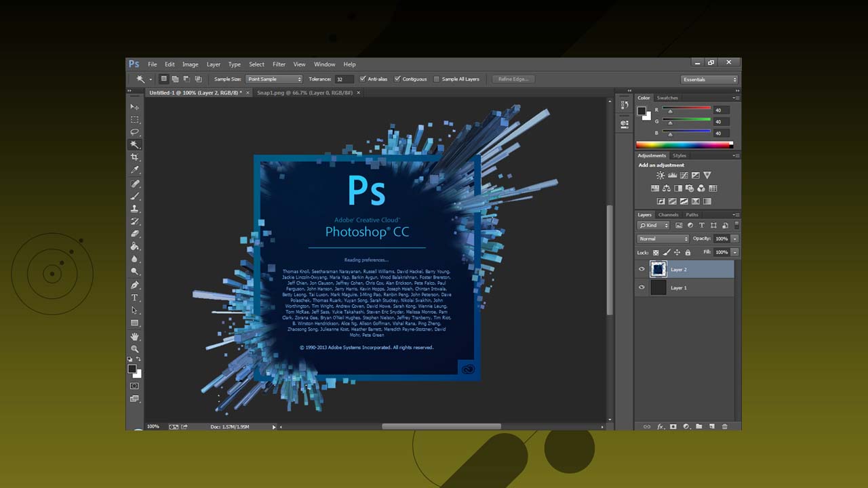
Task: Add Brightness/Contrast adjustment
Action: pyautogui.click(x=660, y=176)
